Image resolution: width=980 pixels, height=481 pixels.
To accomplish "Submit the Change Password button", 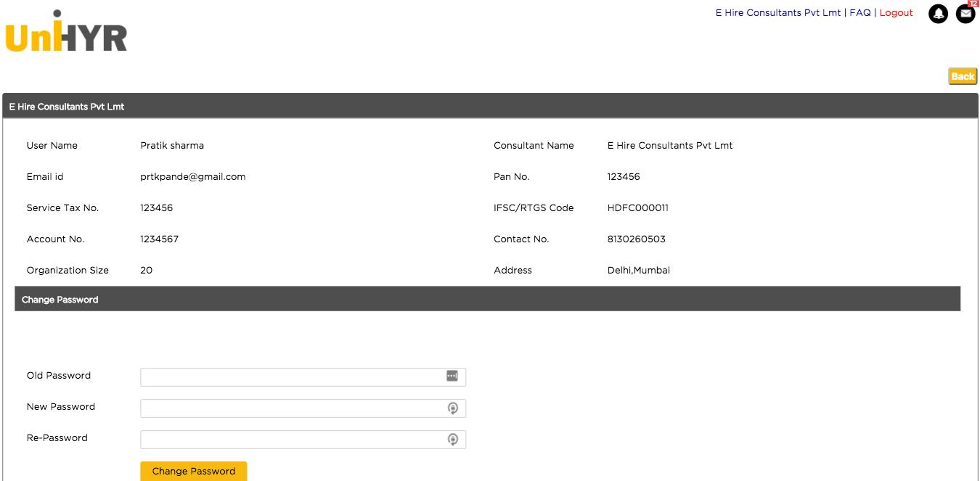I will tap(194, 471).
